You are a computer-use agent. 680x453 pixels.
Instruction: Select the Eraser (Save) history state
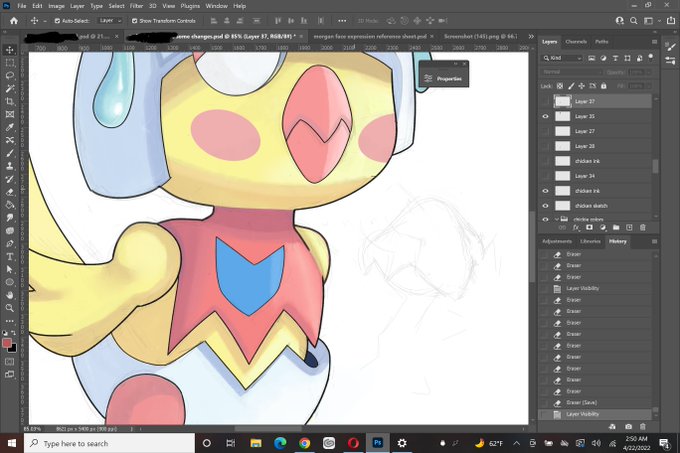[x=597, y=403]
